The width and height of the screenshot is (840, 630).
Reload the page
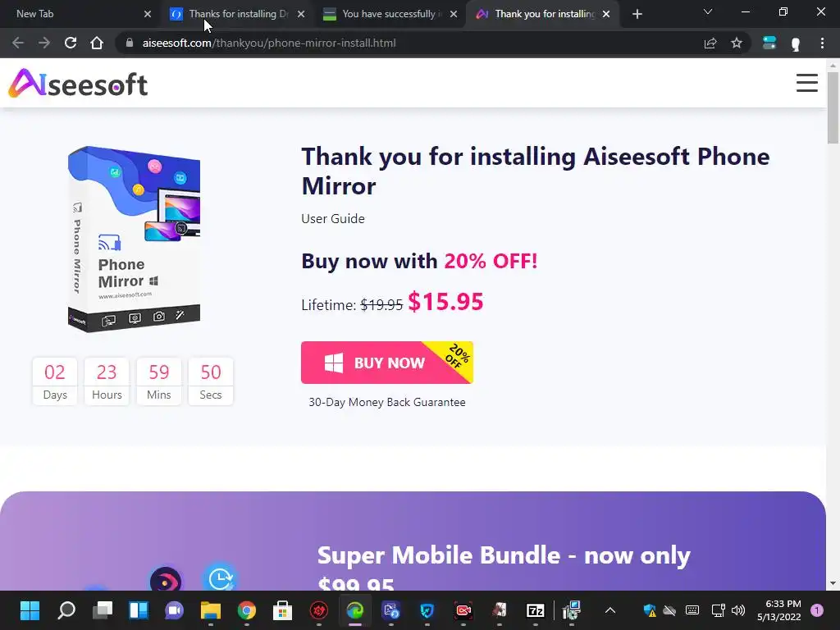click(71, 43)
